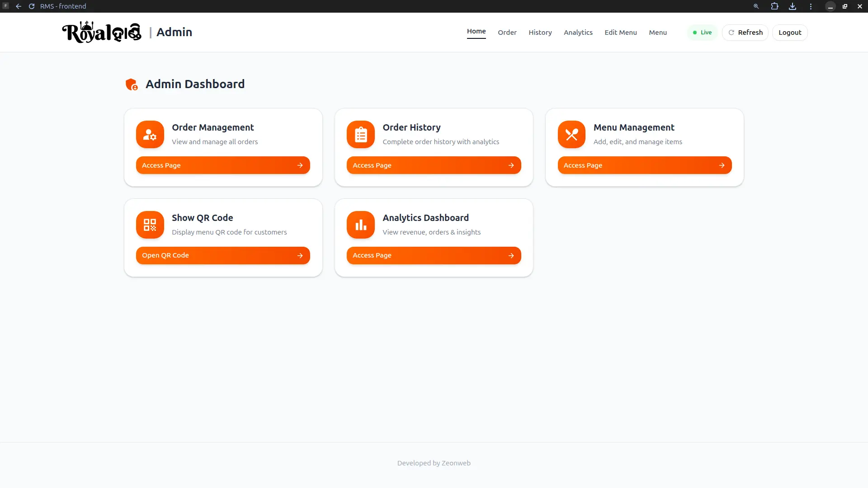868x488 pixels.
Task: Click 'Display menu QR code for customers' text
Action: 229,232
